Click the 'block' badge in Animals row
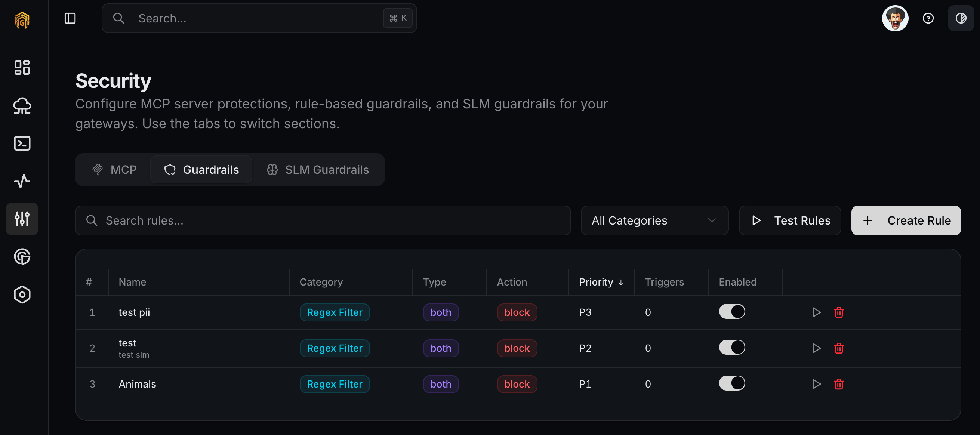The height and width of the screenshot is (435, 980). click(517, 384)
